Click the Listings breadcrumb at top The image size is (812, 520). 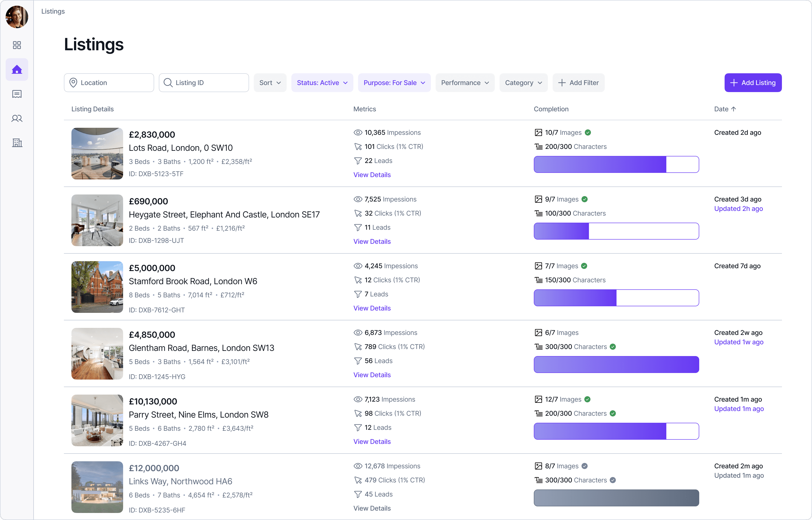53,12
